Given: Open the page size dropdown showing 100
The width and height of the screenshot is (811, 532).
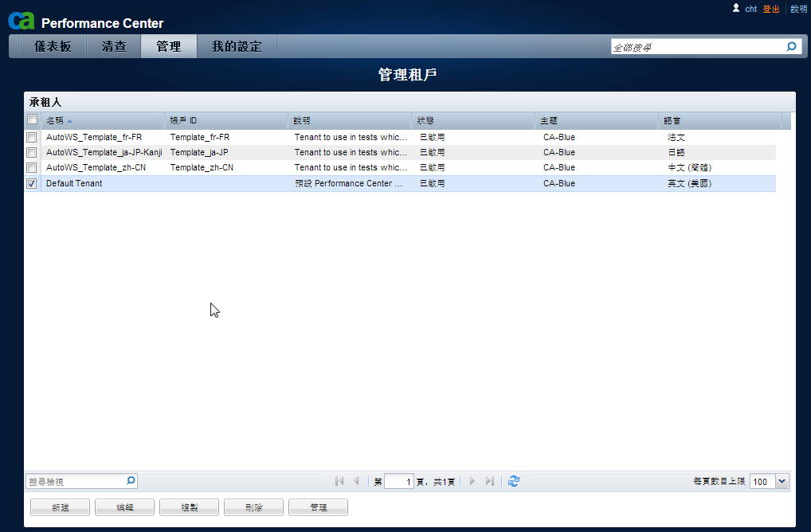Looking at the screenshot, I should 782,481.
